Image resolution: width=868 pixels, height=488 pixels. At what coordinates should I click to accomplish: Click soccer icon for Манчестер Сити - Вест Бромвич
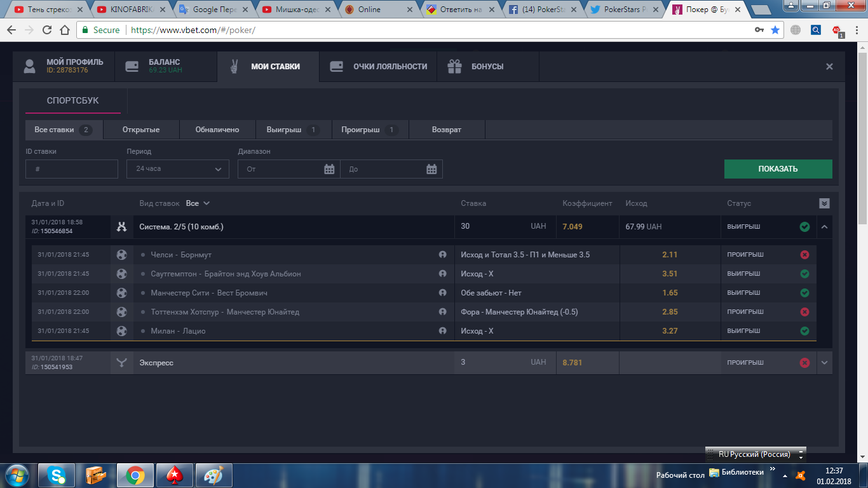[122, 293]
